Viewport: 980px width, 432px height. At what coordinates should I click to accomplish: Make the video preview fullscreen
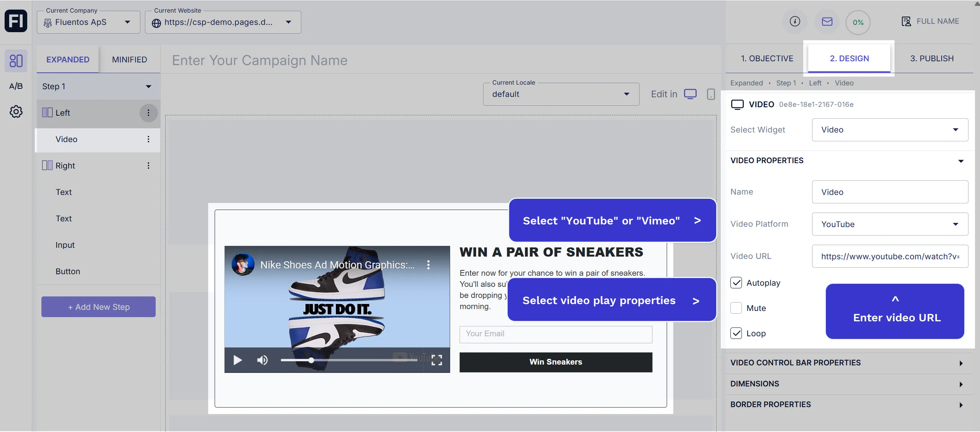point(436,360)
